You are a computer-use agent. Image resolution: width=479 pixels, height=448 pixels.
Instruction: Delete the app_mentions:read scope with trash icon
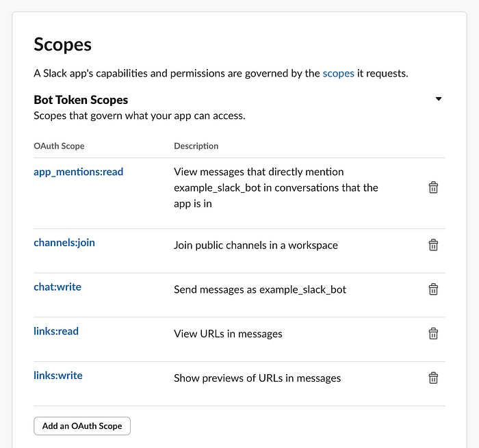[433, 187]
